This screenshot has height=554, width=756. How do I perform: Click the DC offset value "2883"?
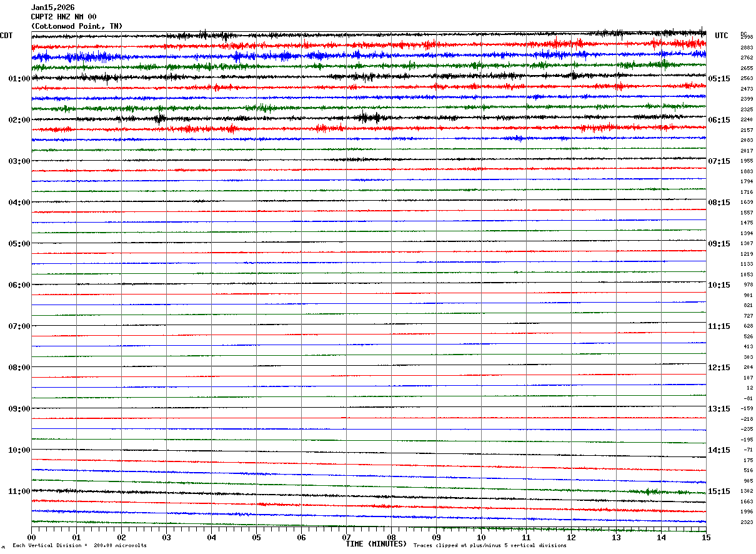pyautogui.click(x=747, y=48)
